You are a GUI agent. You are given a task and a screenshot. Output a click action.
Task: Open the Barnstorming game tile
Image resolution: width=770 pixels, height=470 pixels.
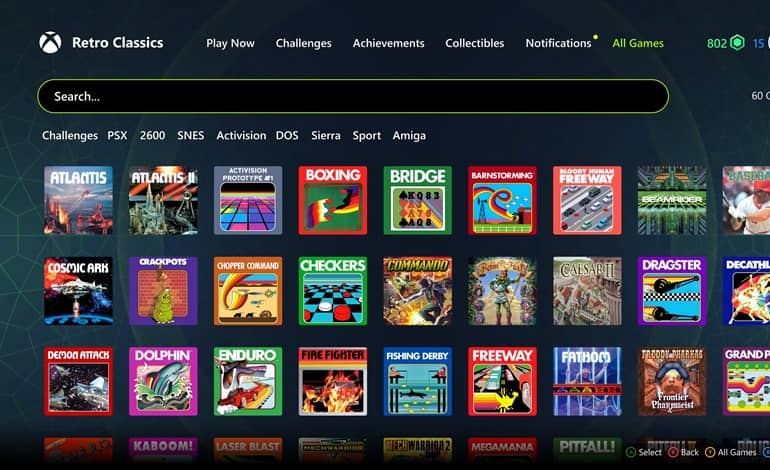[502, 200]
